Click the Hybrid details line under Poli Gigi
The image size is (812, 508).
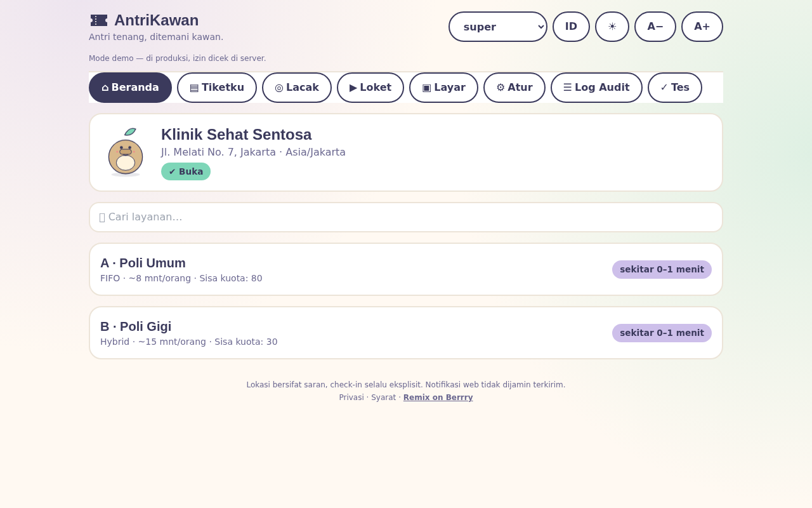(189, 342)
